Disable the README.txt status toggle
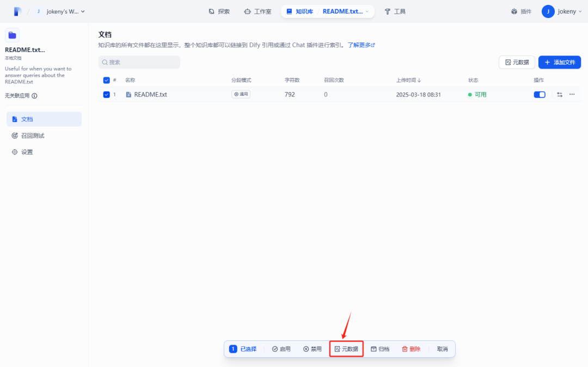The width and height of the screenshot is (588, 367). [x=539, y=94]
